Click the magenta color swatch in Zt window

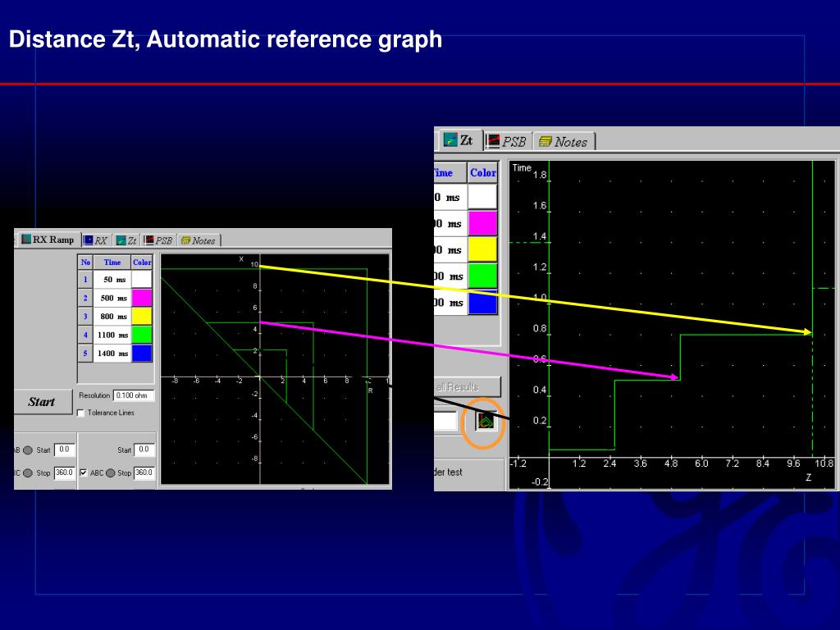click(x=482, y=223)
